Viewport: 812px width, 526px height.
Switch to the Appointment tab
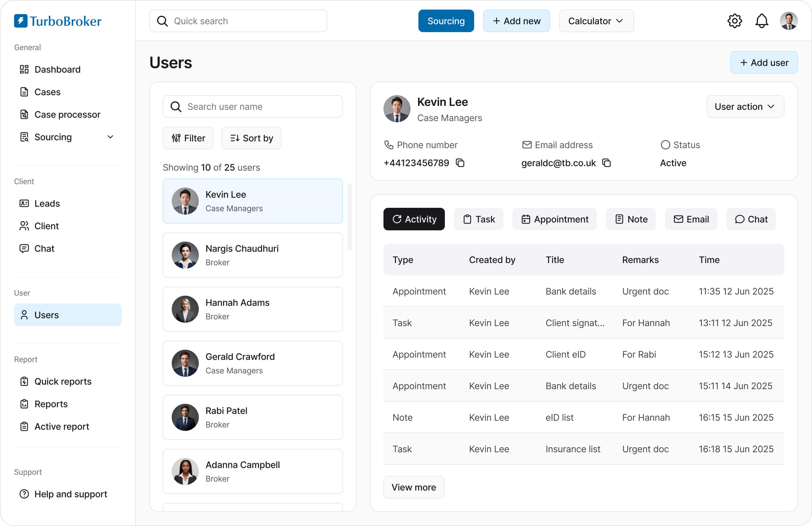click(554, 219)
